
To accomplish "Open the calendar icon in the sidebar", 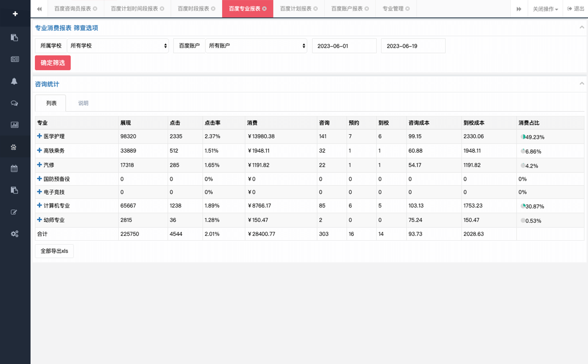I will tap(14, 169).
